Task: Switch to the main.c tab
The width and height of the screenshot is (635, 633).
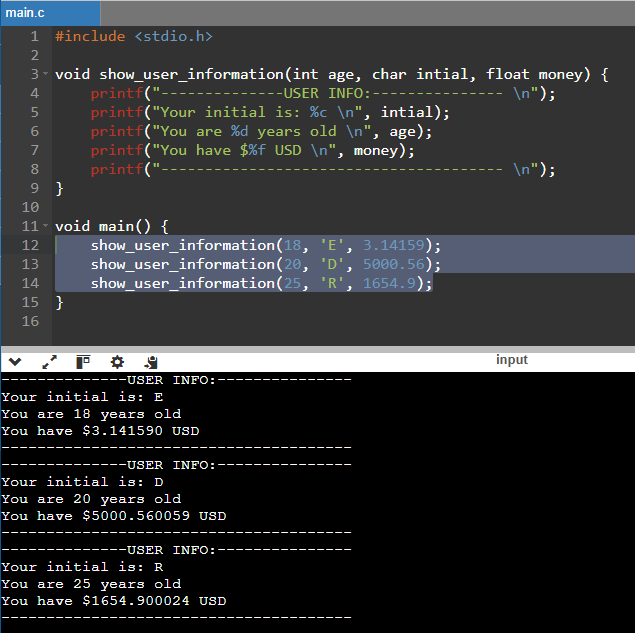Action: click(50, 13)
